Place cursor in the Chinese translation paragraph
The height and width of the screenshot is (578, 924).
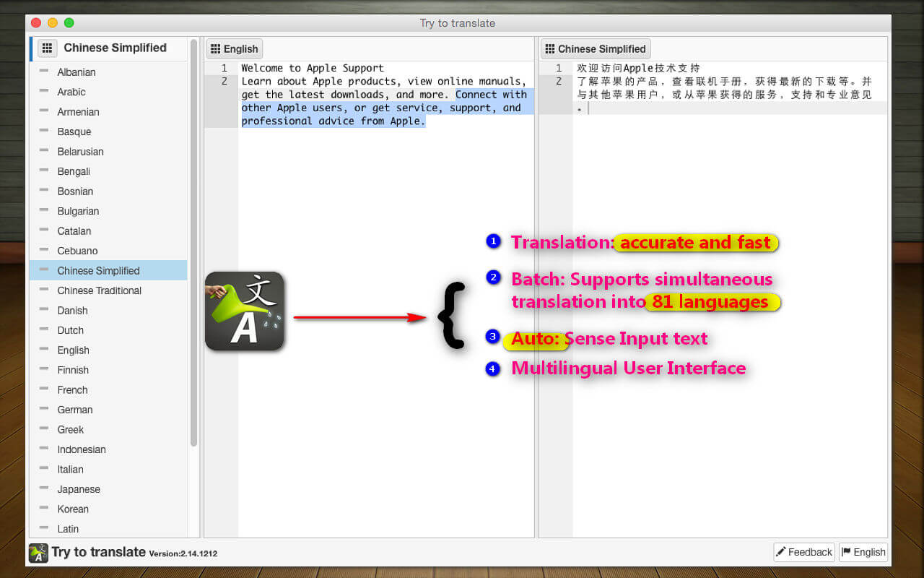click(724, 95)
